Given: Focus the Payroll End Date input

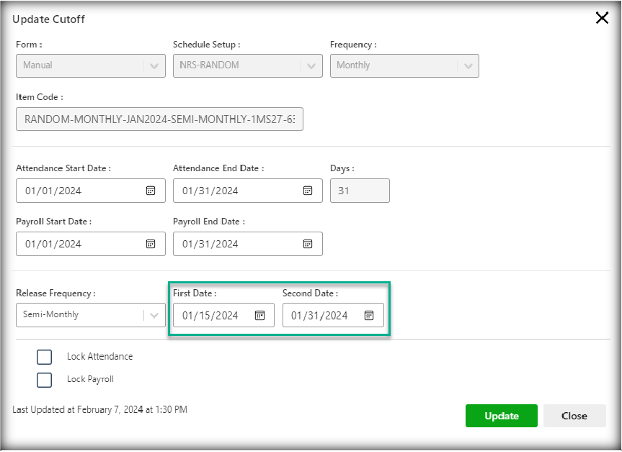Looking at the screenshot, I should [x=235, y=243].
